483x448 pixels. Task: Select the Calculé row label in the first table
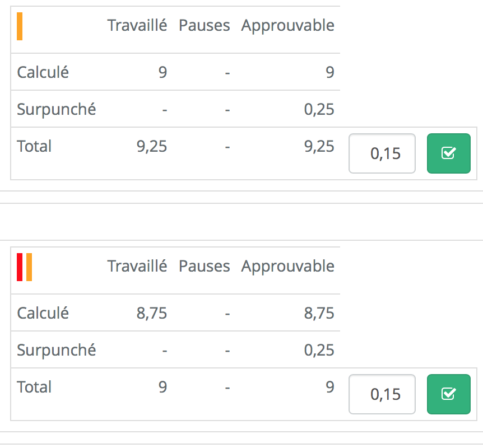[x=43, y=72]
